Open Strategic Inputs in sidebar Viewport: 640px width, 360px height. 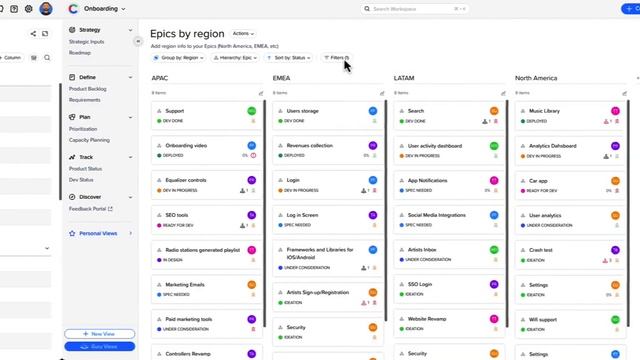87,42
